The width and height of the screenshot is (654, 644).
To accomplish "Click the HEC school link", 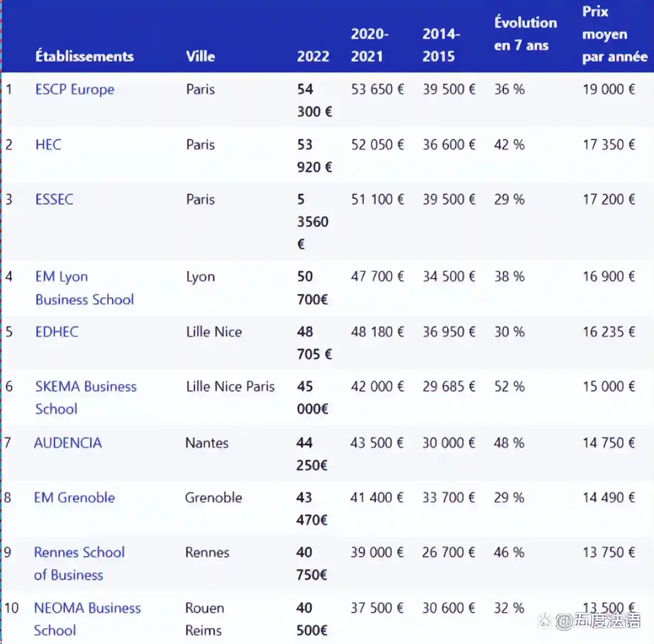I will point(48,145).
